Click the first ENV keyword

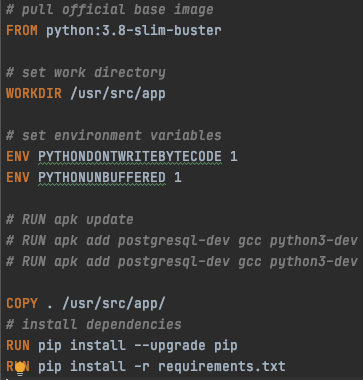pyautogui.click(x=18, y=157)
